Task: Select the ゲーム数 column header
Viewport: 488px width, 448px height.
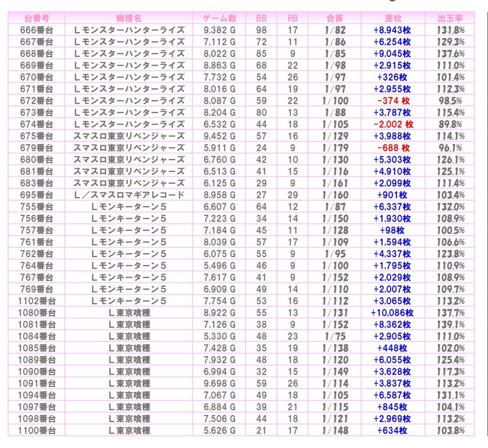Action: click(220, 18)
